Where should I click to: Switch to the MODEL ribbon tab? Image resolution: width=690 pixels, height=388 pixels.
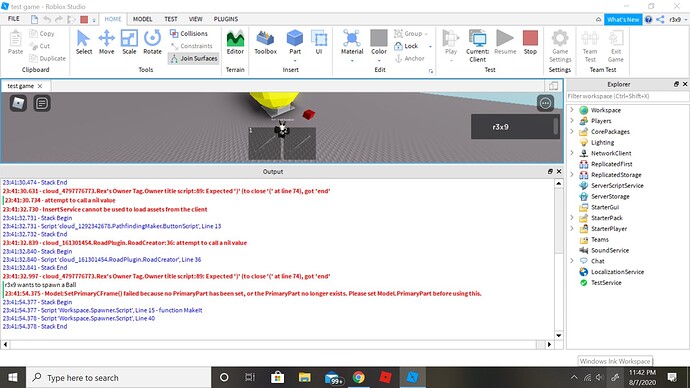coord(143,19)
